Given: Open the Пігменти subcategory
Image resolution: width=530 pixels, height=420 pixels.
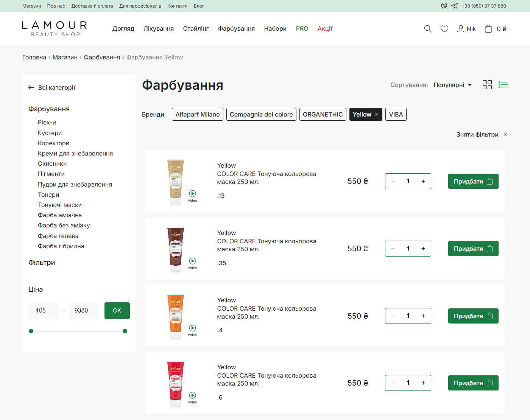Looking at the screenshot, I should 51,174.
